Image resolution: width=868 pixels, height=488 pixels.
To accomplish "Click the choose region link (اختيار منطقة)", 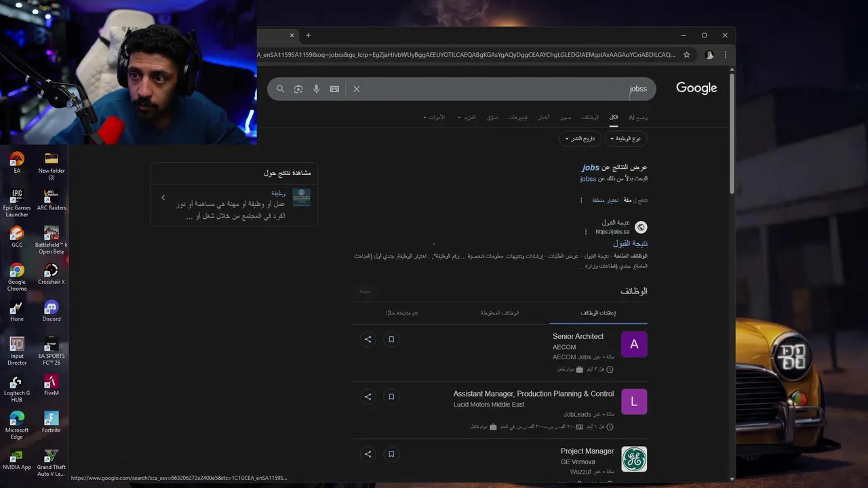I will (606, 201).
